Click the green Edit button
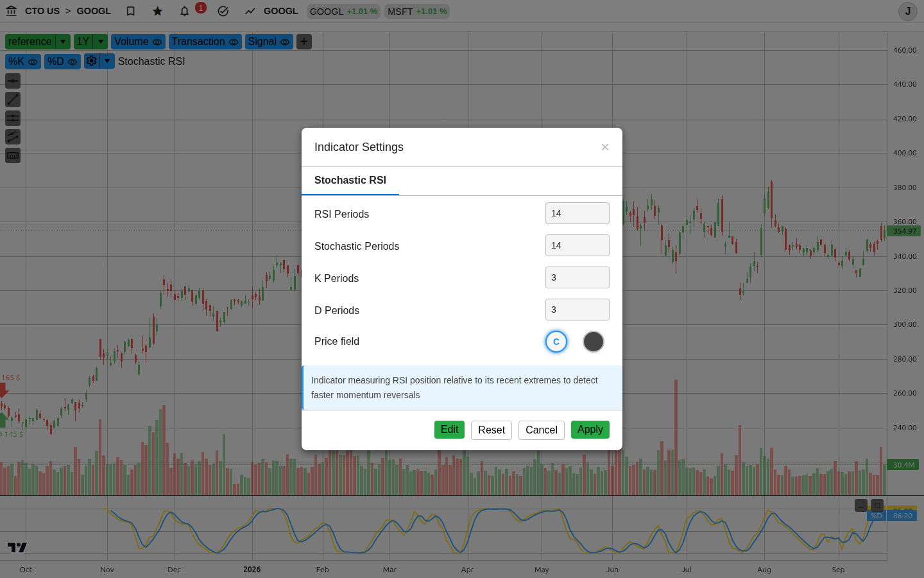The height and width of the screenshot is (578, 924). 449,430
